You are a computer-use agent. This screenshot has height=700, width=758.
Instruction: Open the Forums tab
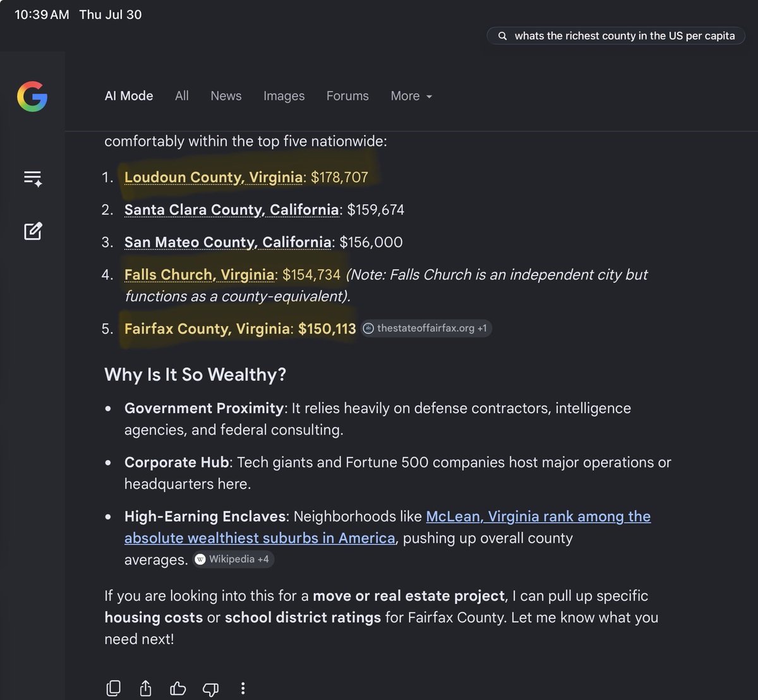tap(347, 96)
